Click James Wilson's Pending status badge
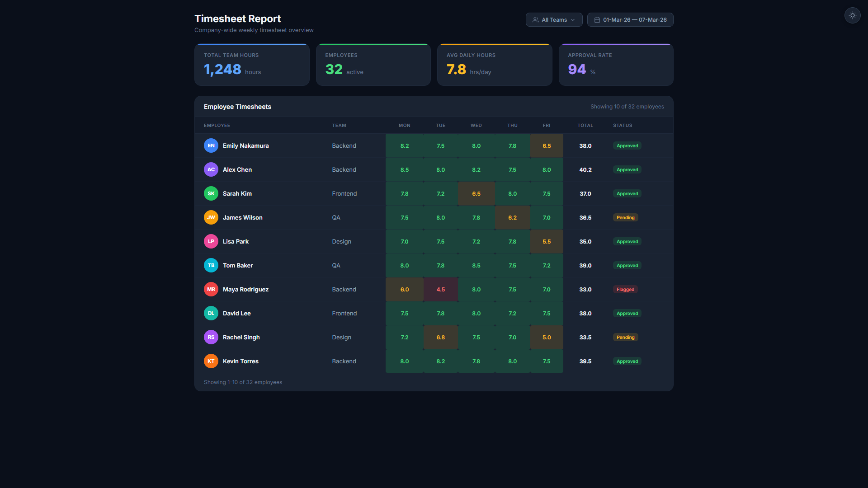 click(626, 217)
